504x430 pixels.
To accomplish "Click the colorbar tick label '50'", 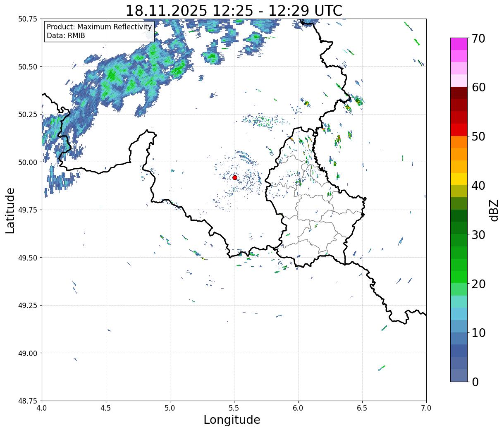I will tap(478, 136).
